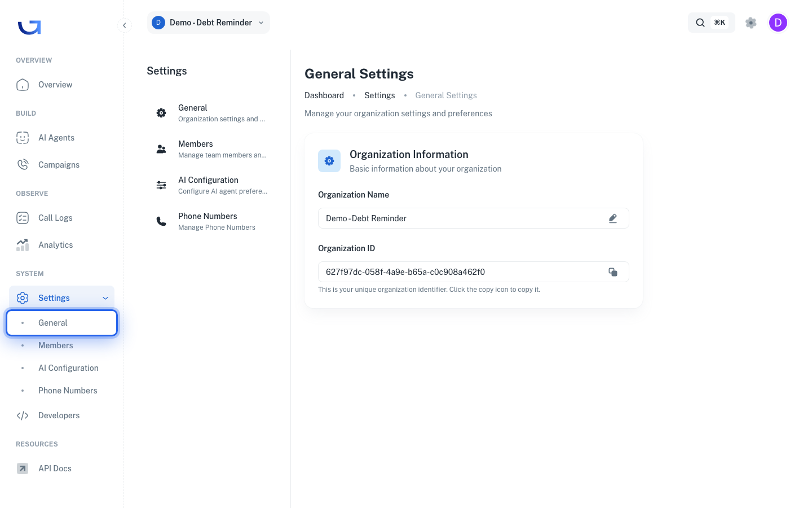Open AI Agents page
This screenshot has height=508, width=812.
[61, 138]
